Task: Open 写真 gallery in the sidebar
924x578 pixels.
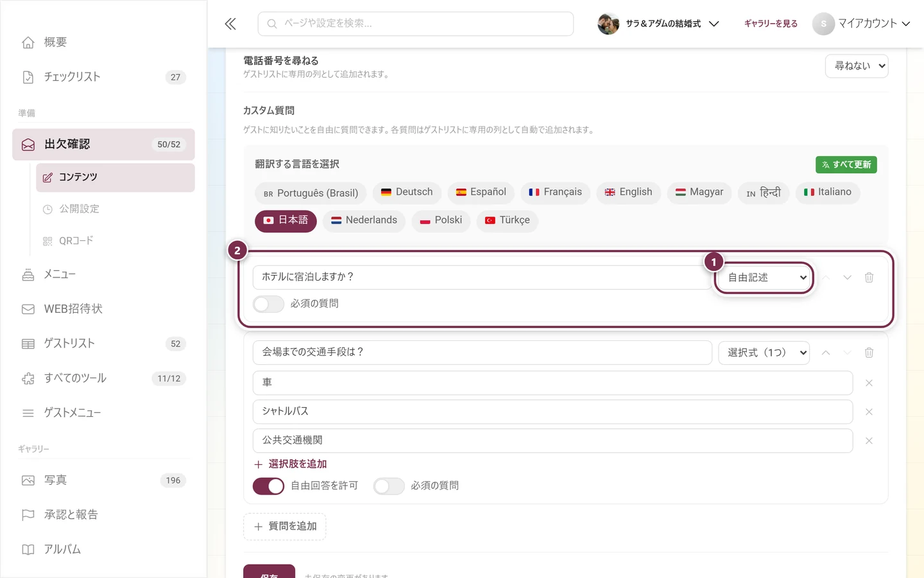Action: [x=103, y=480]
